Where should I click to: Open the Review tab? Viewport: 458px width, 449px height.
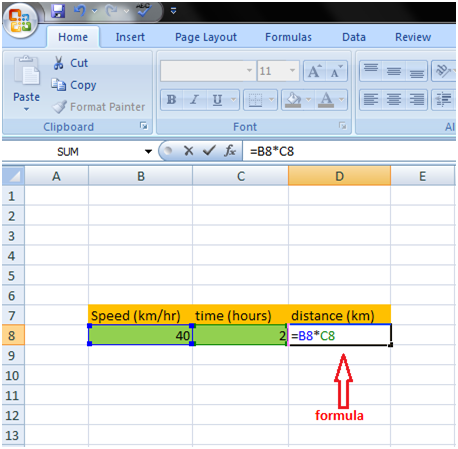click(x=413, y=37)
